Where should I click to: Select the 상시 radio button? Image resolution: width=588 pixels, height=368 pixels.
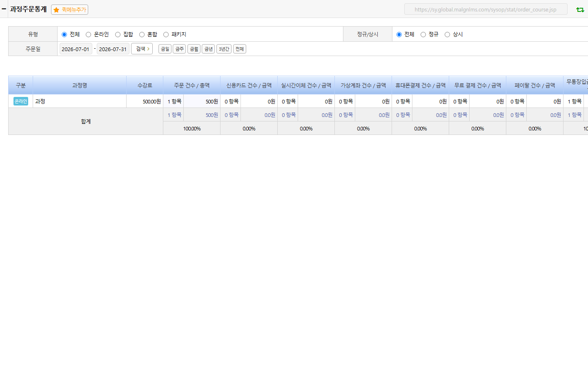pos(447,34)
